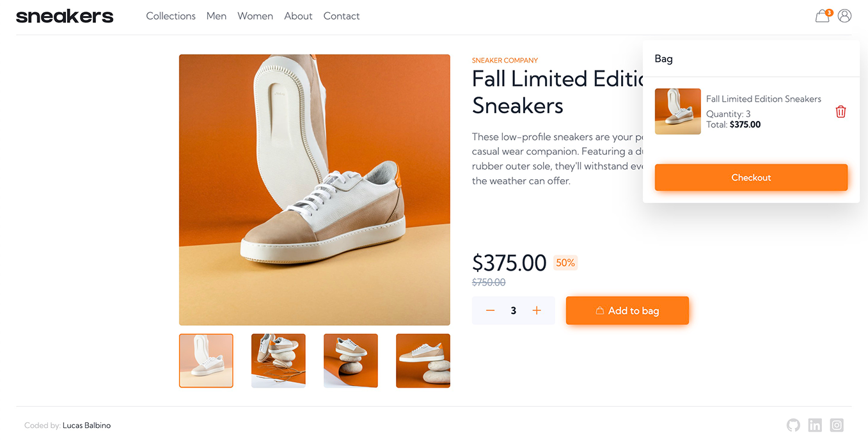This screenshot has width=868, height=444.
Task: Open the Collections menu item
Action: pyautogui.click(x=171, y=15)
